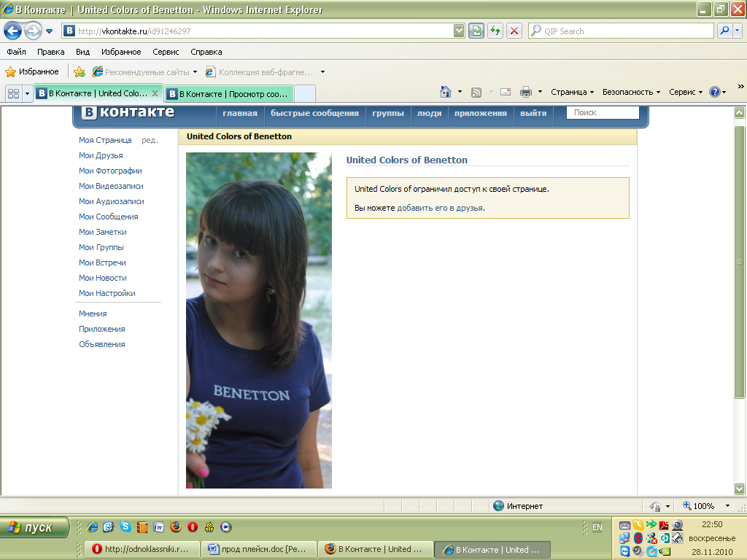747x560 pixels.
Task: Open люди in VKontakte header
Action: click(429, 113)
